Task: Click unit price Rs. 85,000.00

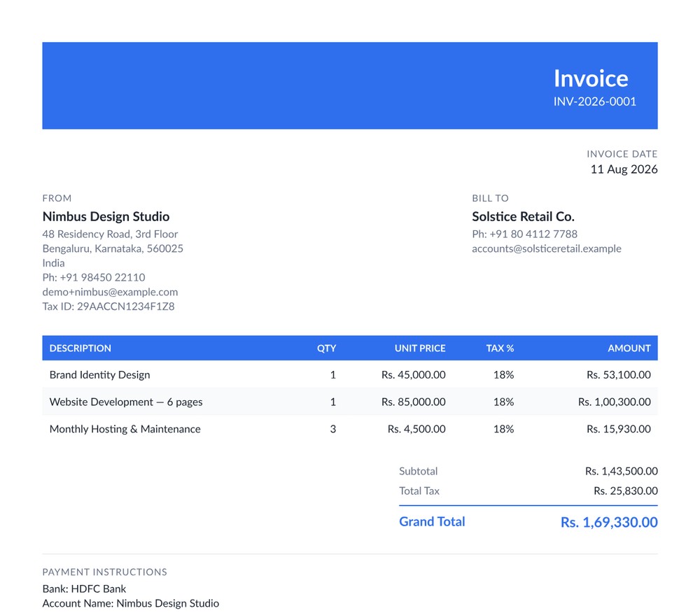Action: pos(413,402)
